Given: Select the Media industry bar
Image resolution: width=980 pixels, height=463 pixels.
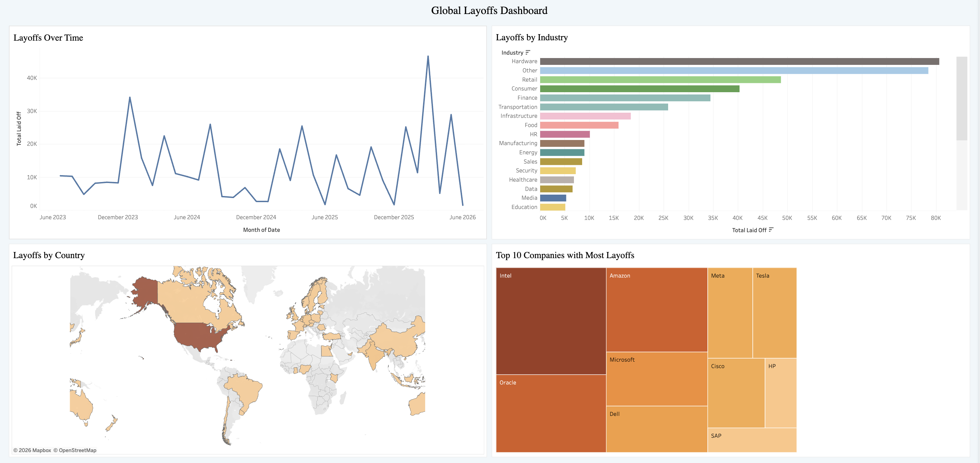Looking at the screenshot, I should point(553,198).
